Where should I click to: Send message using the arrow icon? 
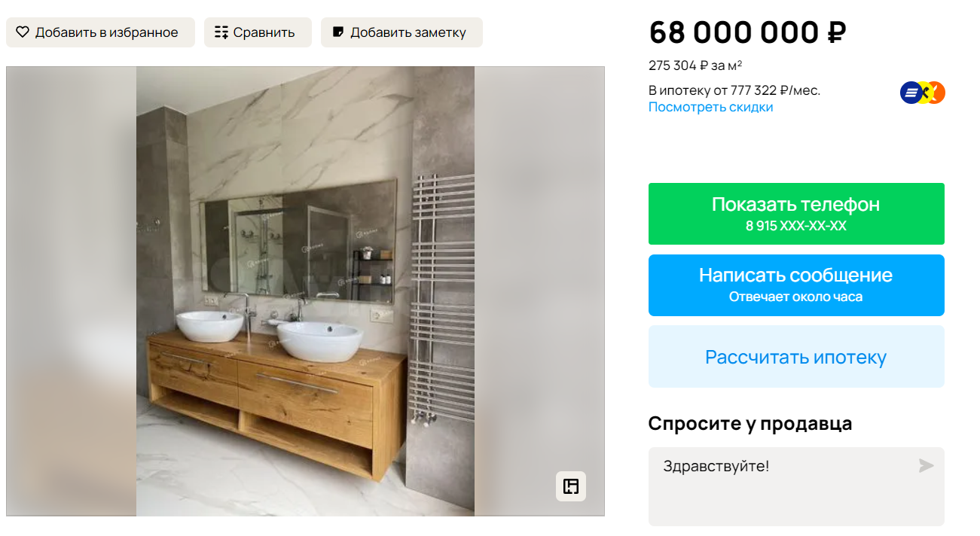926,466
